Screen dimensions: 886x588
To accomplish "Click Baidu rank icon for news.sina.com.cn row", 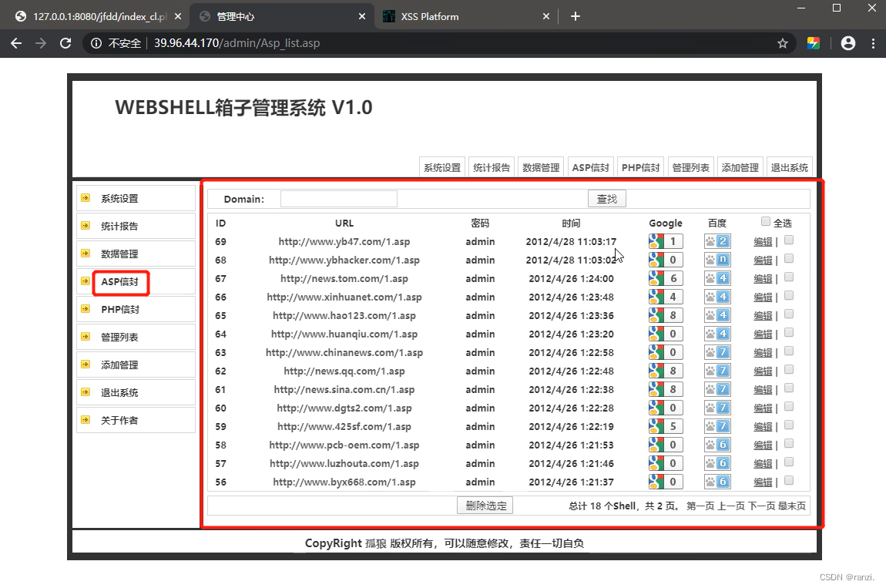I will tap(717, 389).
